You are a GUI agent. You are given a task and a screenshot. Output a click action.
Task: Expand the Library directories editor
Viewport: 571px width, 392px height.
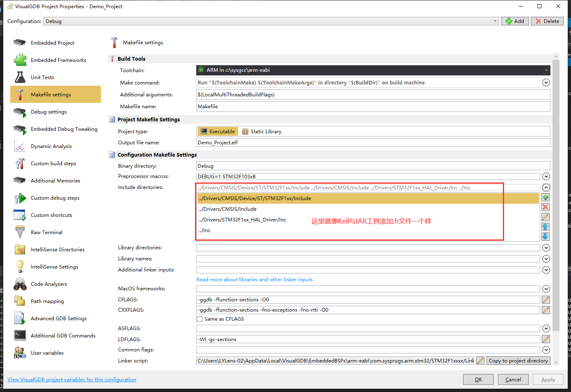[x=546, y=248]
